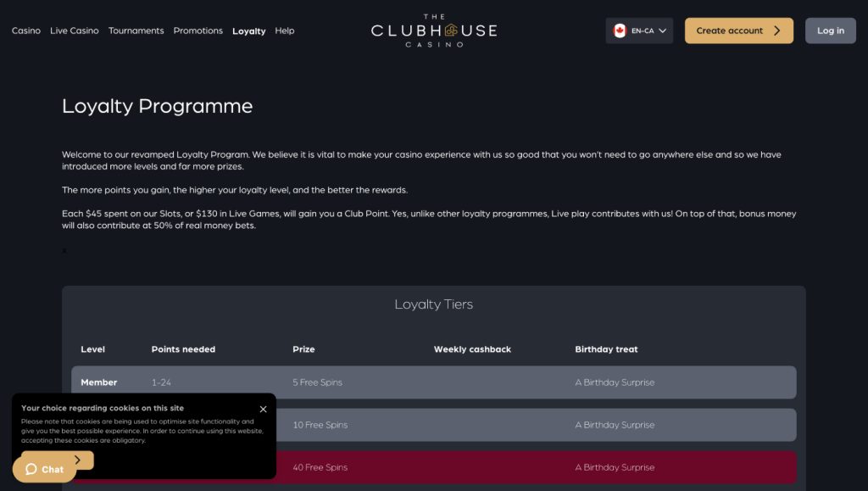Click the 'Level' column header

coord(92,349)
